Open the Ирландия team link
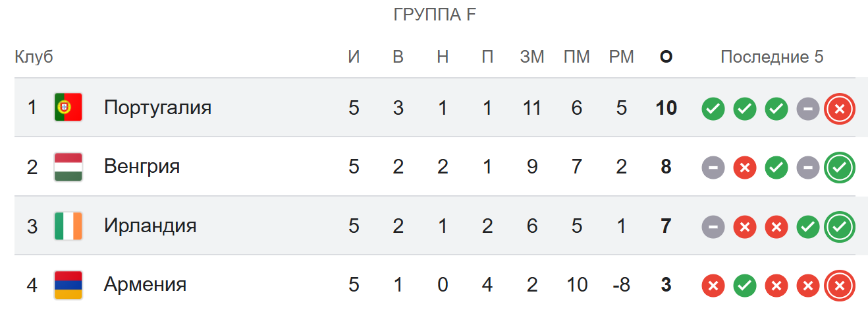The image size is (868, 312). [x=150, y=226]
